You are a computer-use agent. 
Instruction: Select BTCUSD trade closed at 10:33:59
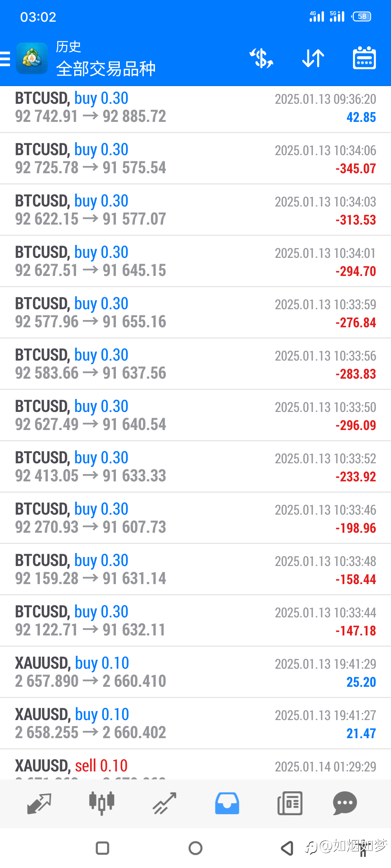[195, 313]
